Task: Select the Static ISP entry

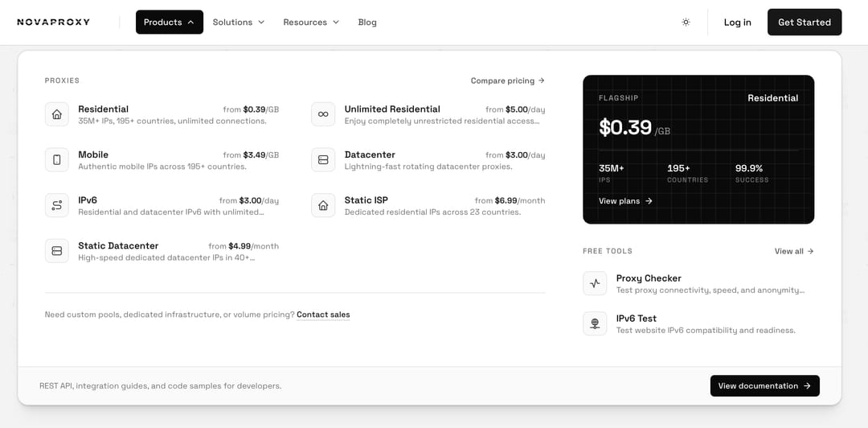Action: [x=428, y=205]
